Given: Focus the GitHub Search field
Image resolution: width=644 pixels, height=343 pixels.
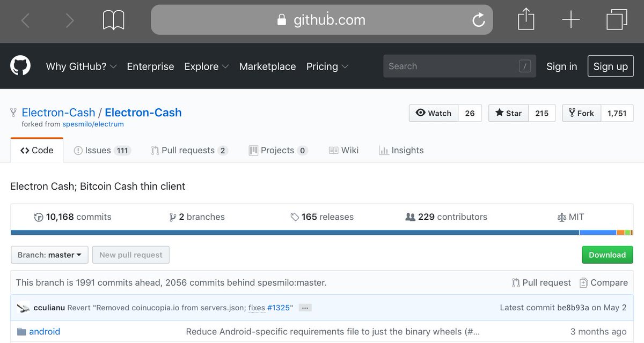Looking at the screenshot, I should pos(459,66).
